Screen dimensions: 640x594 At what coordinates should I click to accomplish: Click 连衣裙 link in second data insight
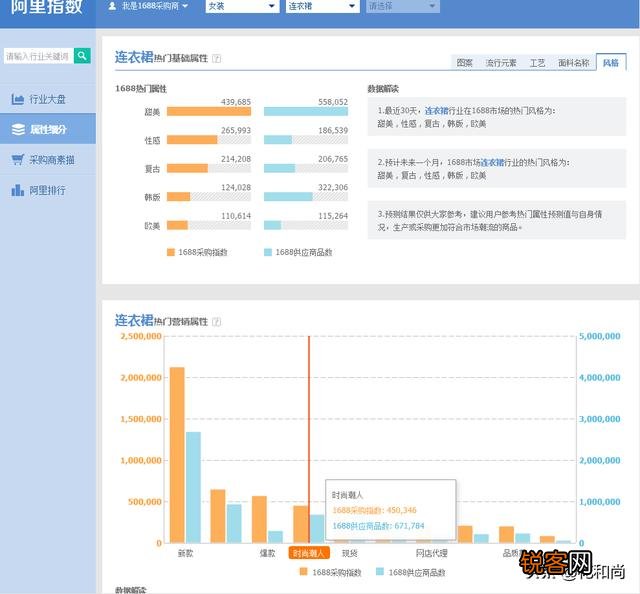492,162
